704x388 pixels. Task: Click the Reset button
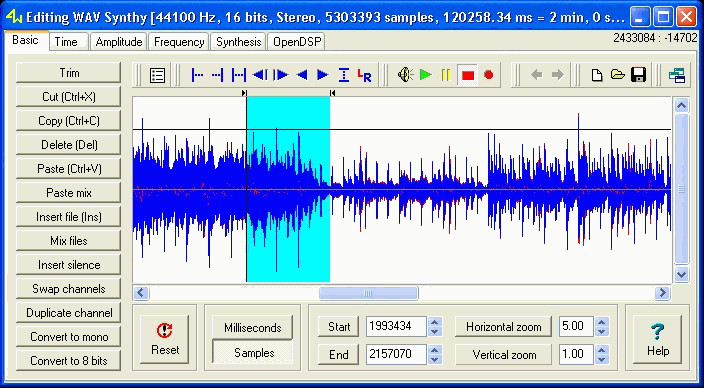pos(165,340)
